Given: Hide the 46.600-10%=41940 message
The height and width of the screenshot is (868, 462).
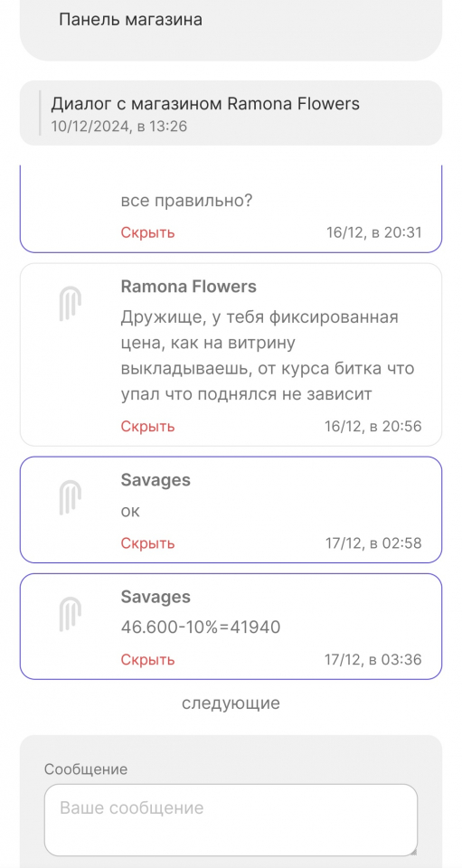Looking at the screenshot, I should (x=147, y=660).
